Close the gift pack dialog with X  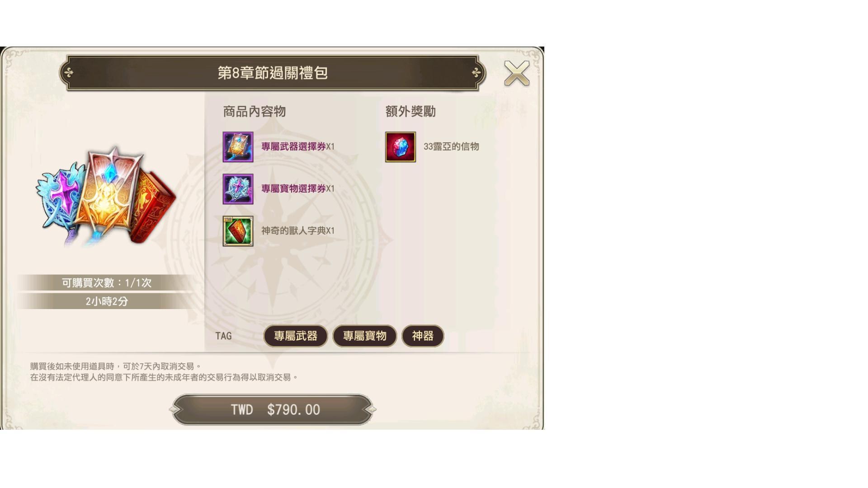[517, 73]
